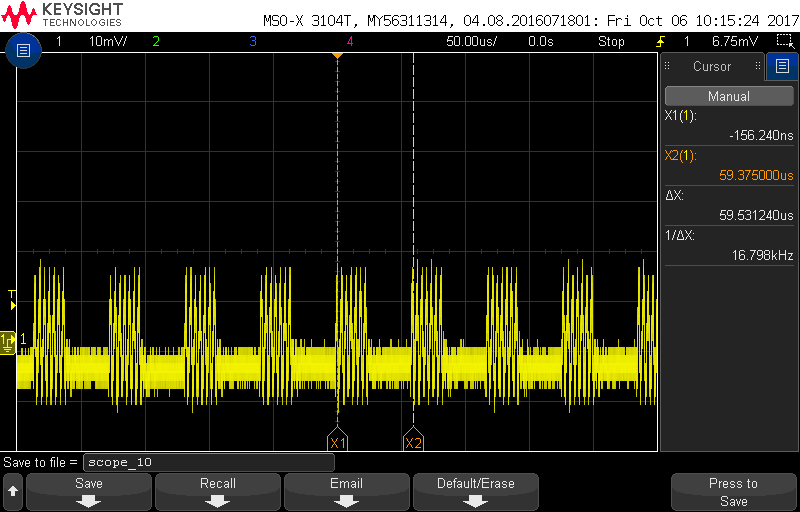This screenshot has width=800, height=512.
Task: Toggle channel 4 in top bar
Action: pos(349,42)
